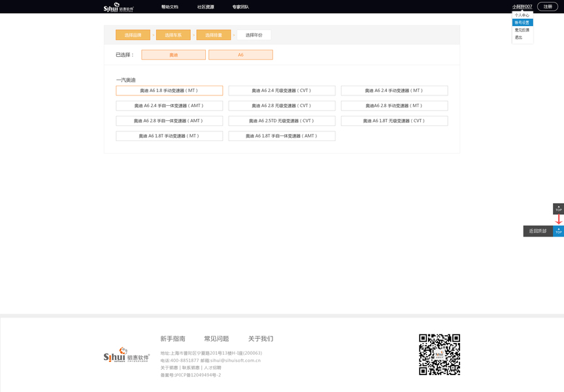Click the 注册 button
This screenshot has height=392, width=564.
coord(548,7)
